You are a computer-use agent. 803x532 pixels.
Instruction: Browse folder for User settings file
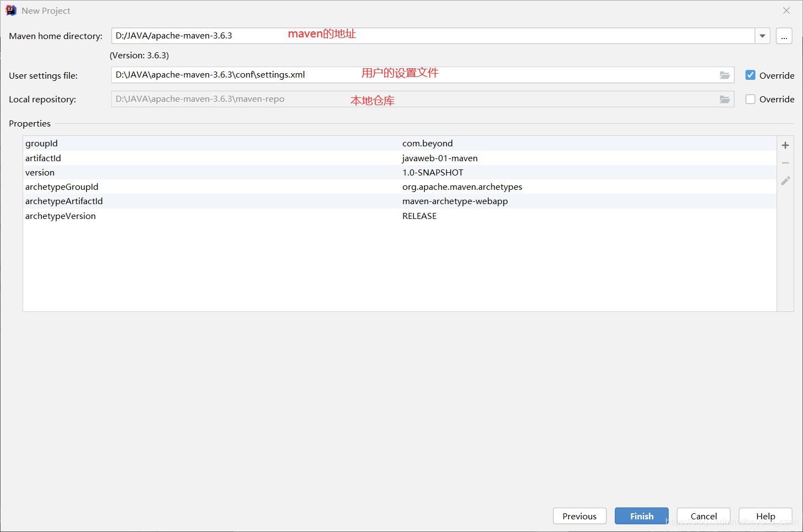[x=725, y=75]
